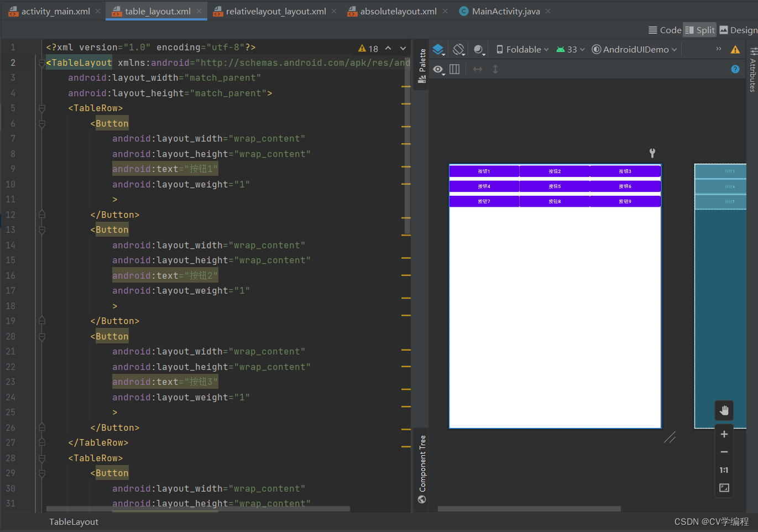Switch editor to Design view mode
Screen dimensions: 758x532
pyautogui.click(x=739, y=30)
